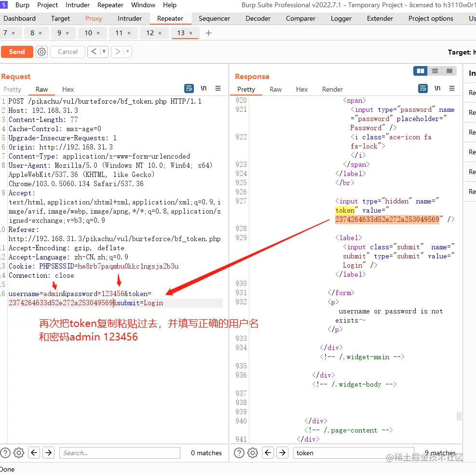Select Render view in Response panel
This screenshot has height=475, width=476.
coord(332,90)
